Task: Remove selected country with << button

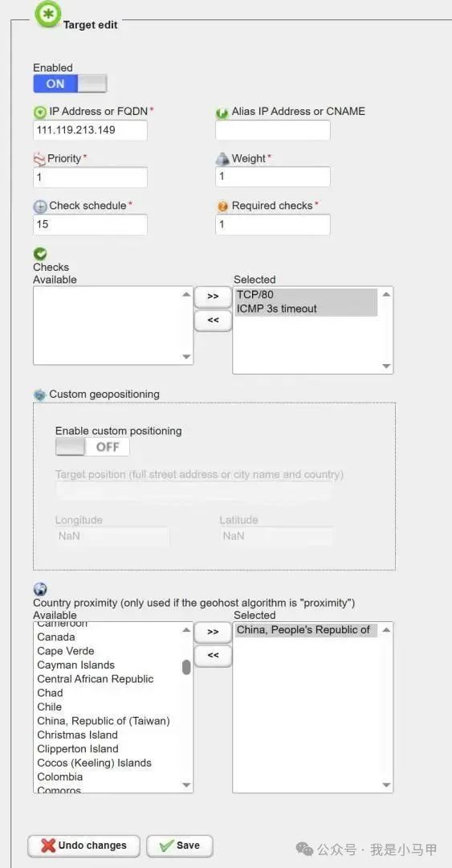Action: [213, 656]
